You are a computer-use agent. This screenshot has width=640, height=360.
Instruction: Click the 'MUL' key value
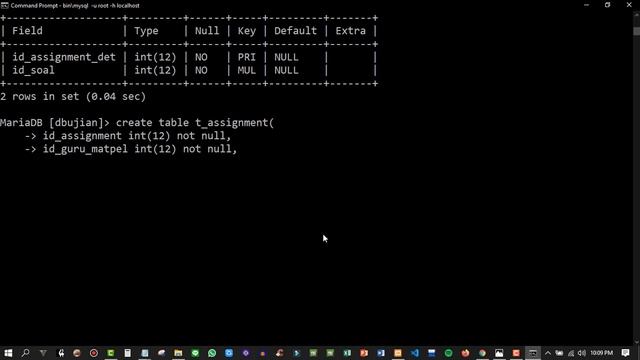pos(247,70)
